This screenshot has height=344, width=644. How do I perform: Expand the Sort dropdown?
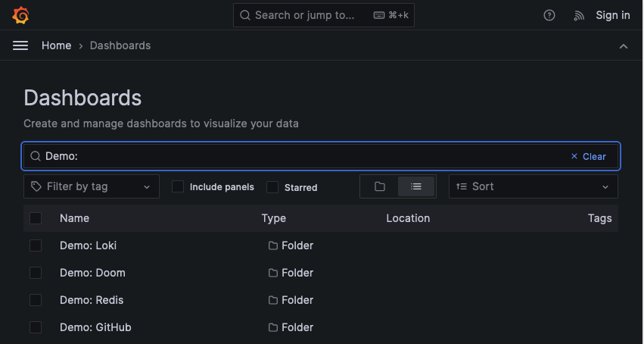pyautogui.click(x=533, y=186)
